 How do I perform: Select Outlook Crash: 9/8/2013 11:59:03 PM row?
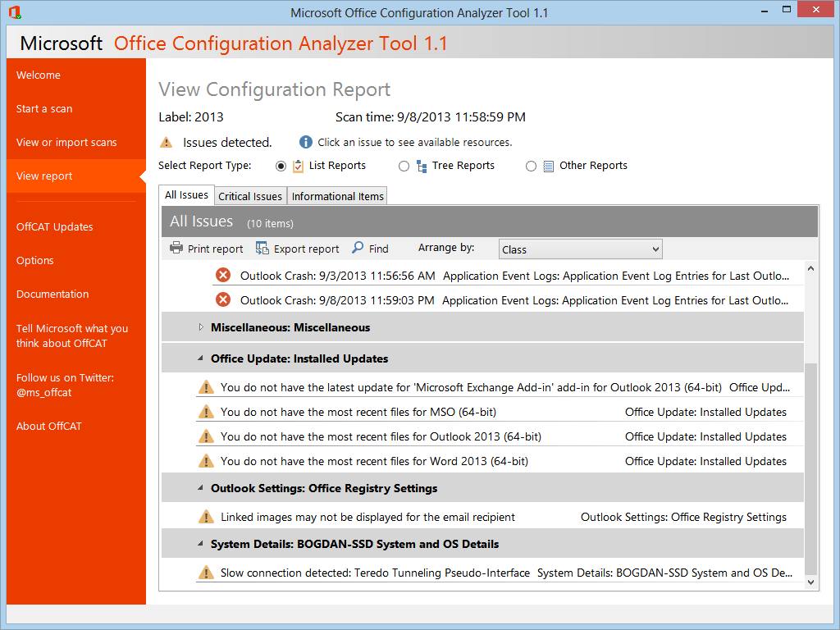508,300
